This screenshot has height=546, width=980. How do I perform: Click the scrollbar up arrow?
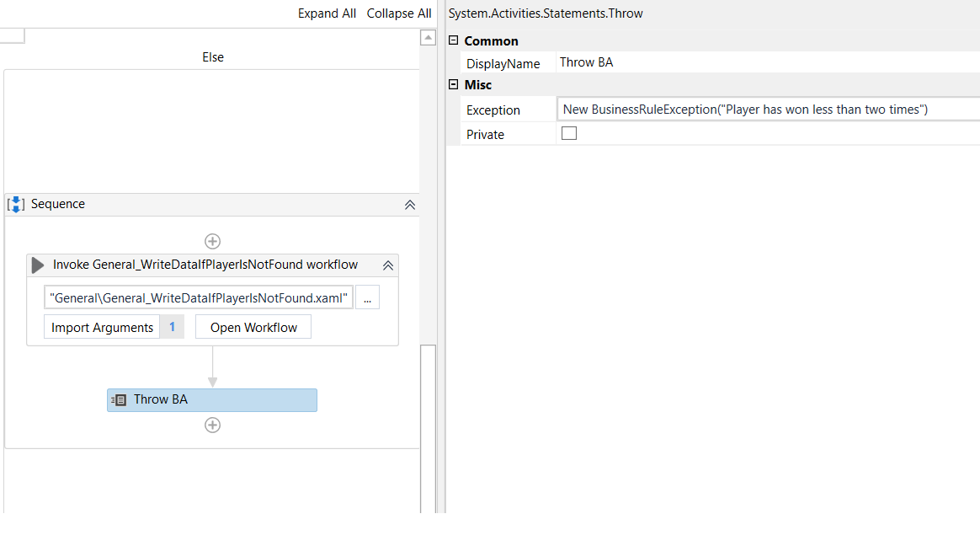[429, 36]
